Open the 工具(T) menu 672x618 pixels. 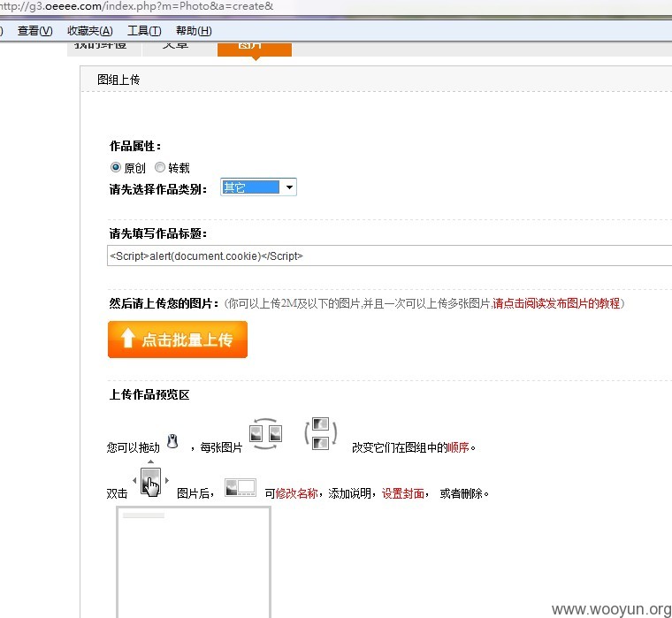click(144, 31)
